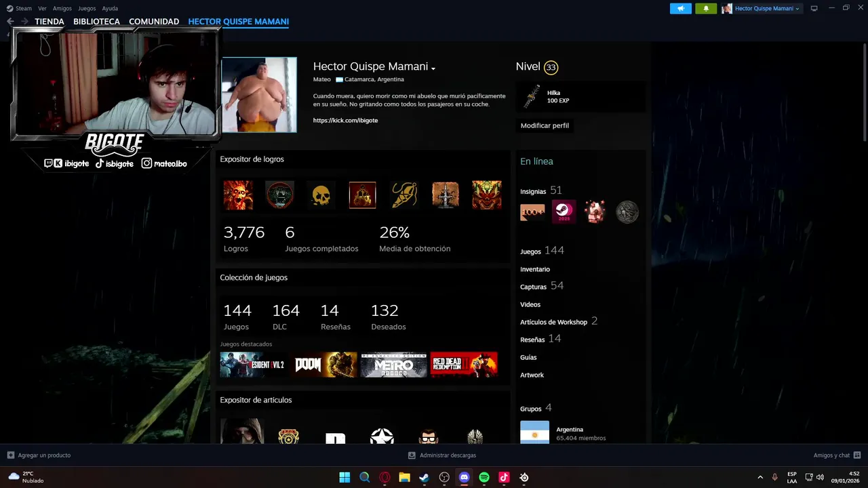
Task: Switch to the BIBLIOTECA tab
Action: [96, 22]
